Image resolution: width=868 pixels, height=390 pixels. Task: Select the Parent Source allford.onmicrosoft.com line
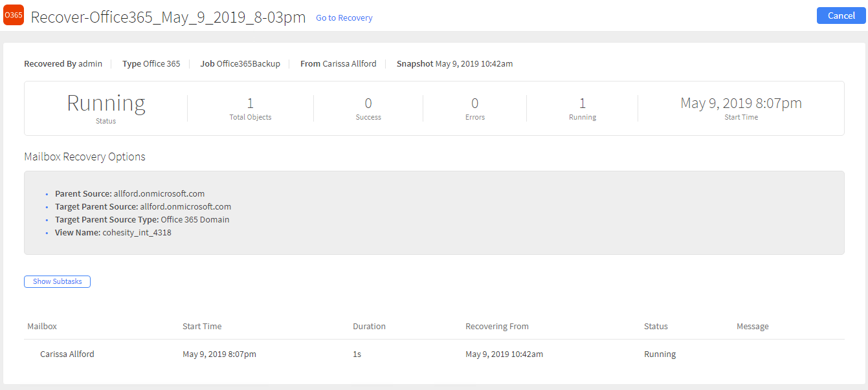tap(130, 193)
